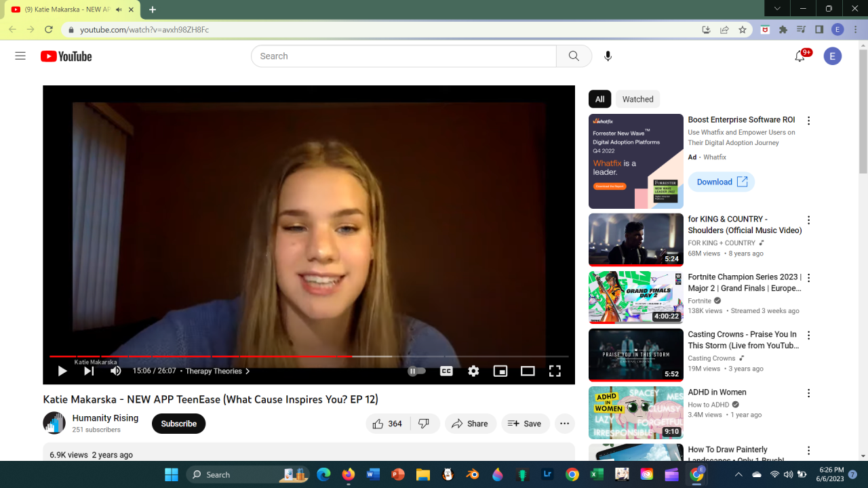Open options for ADHD in Women video
This screenshot has width=868, height=488.
[x=808, y=393]
